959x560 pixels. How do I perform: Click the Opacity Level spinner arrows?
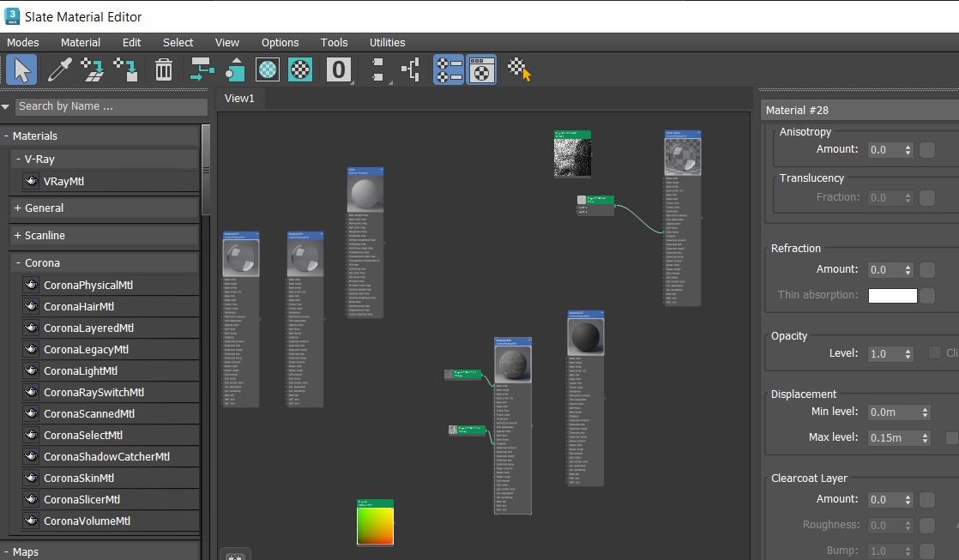(908, 353)
